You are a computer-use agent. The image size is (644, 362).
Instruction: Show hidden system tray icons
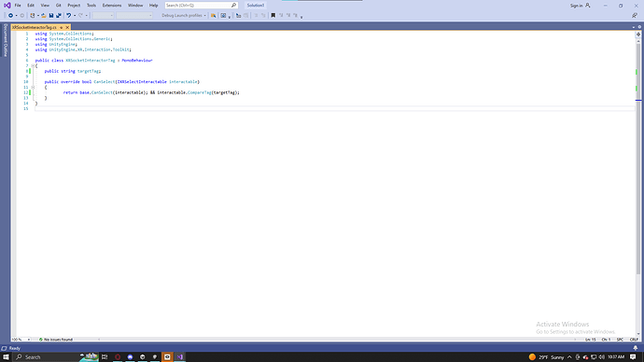[569, 357]
